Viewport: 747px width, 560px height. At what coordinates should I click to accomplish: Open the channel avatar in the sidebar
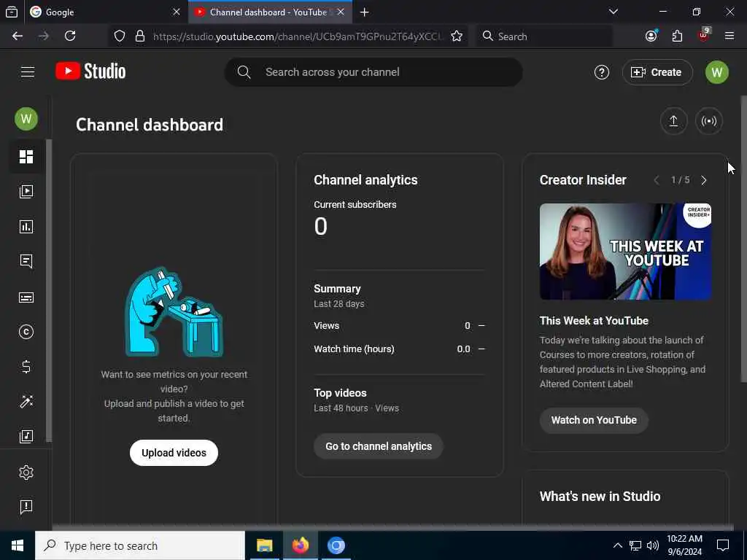[x=26, y=119]
